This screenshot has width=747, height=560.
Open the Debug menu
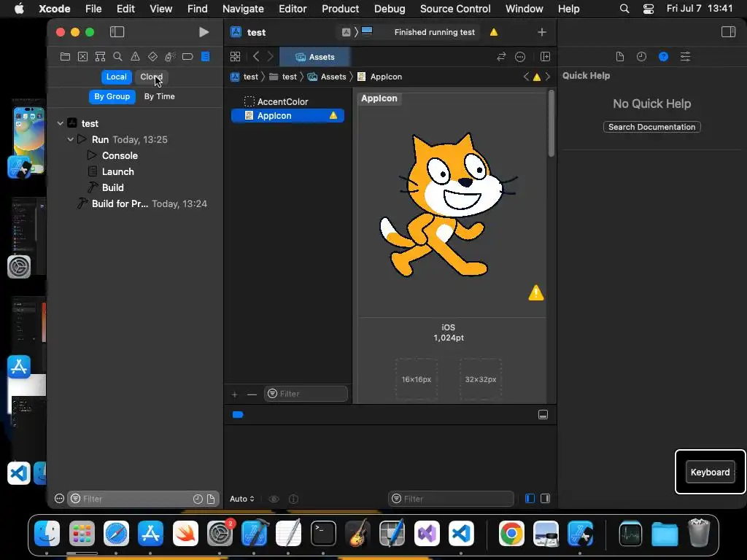coord(390,9)
